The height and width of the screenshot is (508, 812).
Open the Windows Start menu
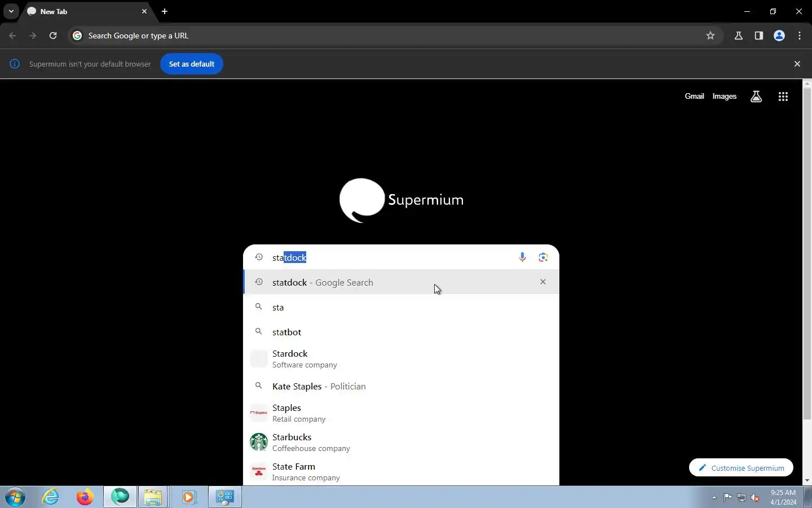(x=15, y=497)
